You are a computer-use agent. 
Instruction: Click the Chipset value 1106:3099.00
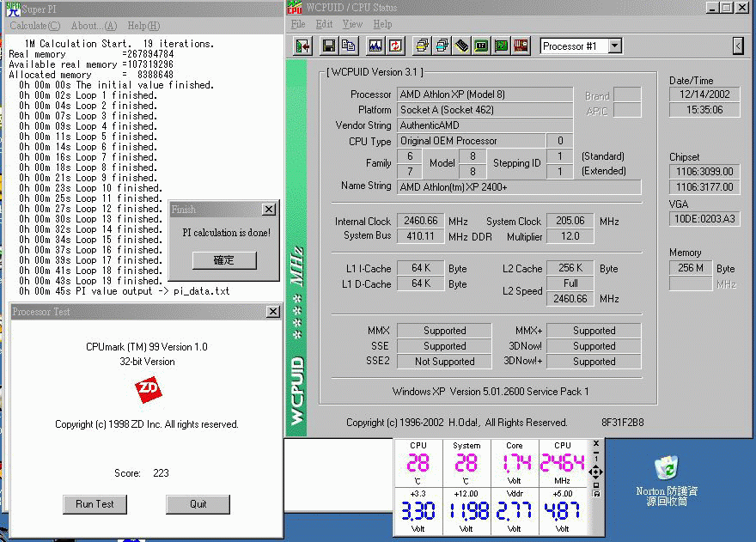704,172
